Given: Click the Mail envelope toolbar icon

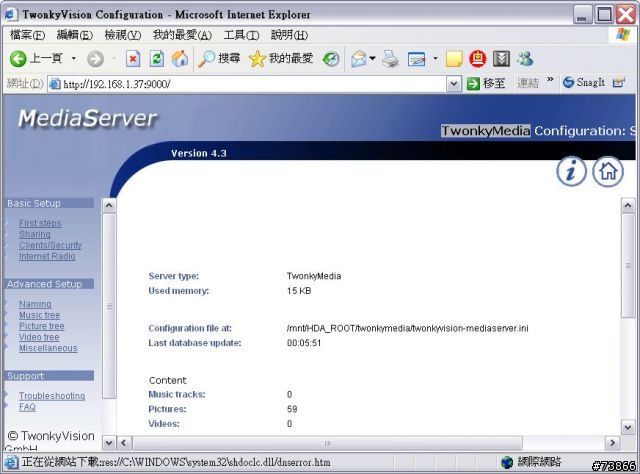Looking at the screenshot, I should pyautogui.click(x=359, y=59).
